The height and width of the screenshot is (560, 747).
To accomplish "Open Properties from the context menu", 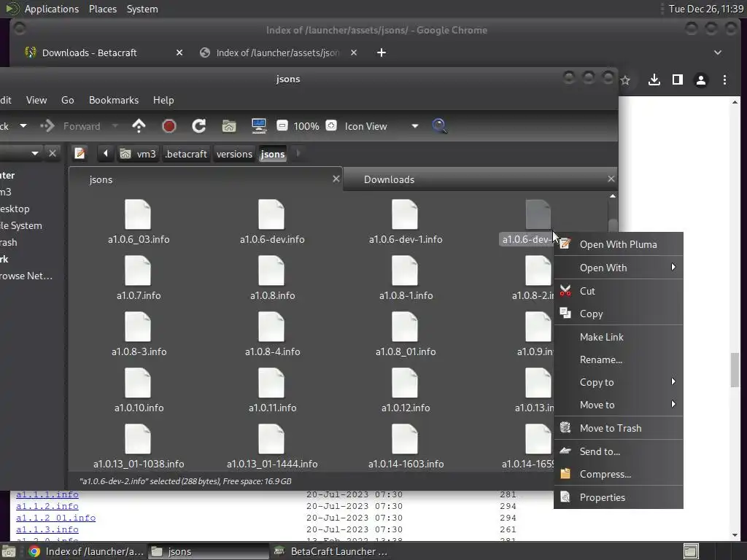I will 619,497.
